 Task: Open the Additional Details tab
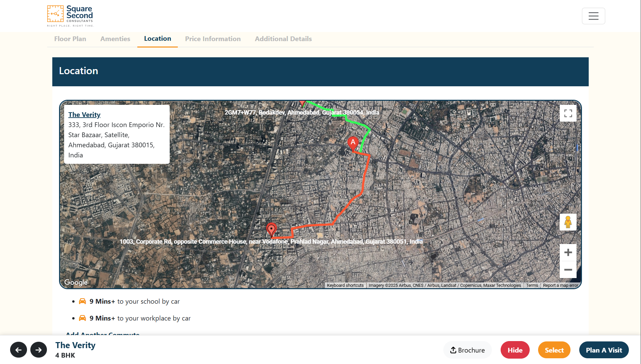pyautogui.click(x=283, y=39)
